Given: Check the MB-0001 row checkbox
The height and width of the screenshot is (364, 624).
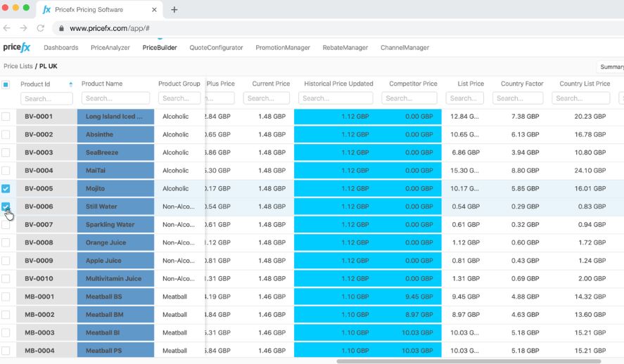Looking at the screenshot, I should click(6, 297).
